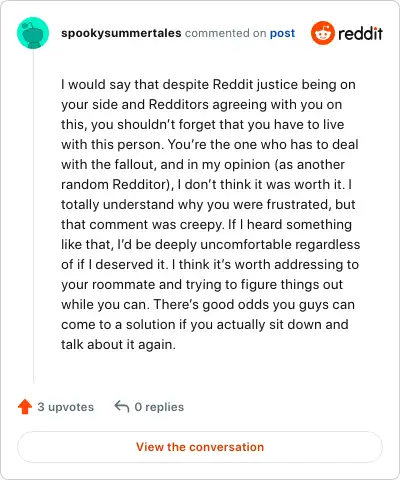This screenshot has width=400, height=480.
Task: Click the orange upvote arrow icon
Action: click(x=25, y=407)
